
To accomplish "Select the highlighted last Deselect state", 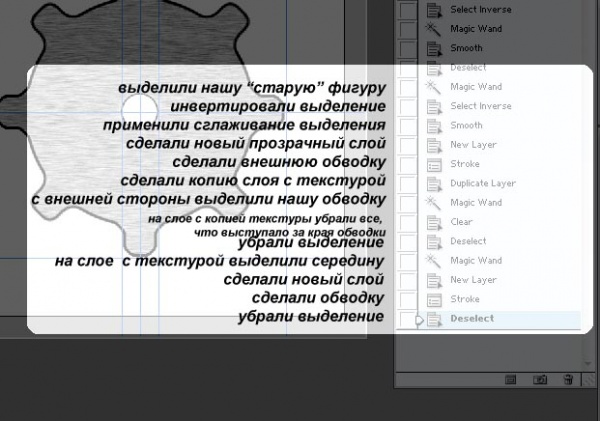I will click(x=471, y=318).
